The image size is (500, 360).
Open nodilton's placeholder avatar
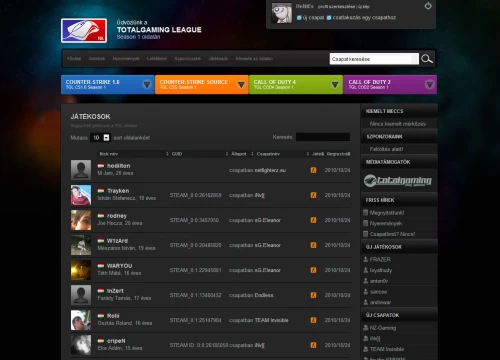point(81,170)
